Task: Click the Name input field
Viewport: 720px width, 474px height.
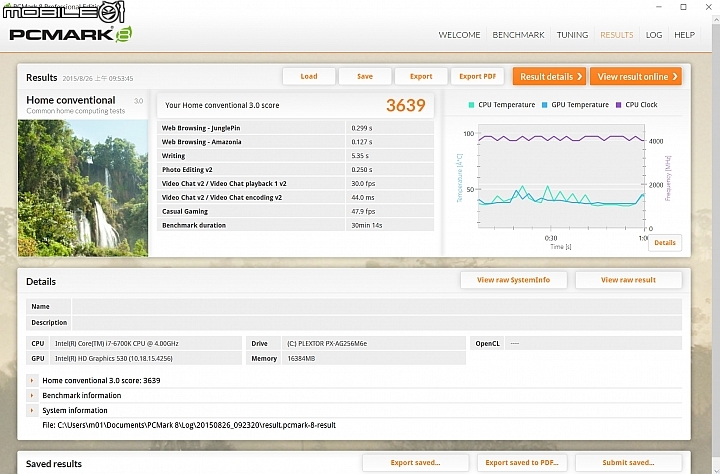Action: [x=377, y=306]
